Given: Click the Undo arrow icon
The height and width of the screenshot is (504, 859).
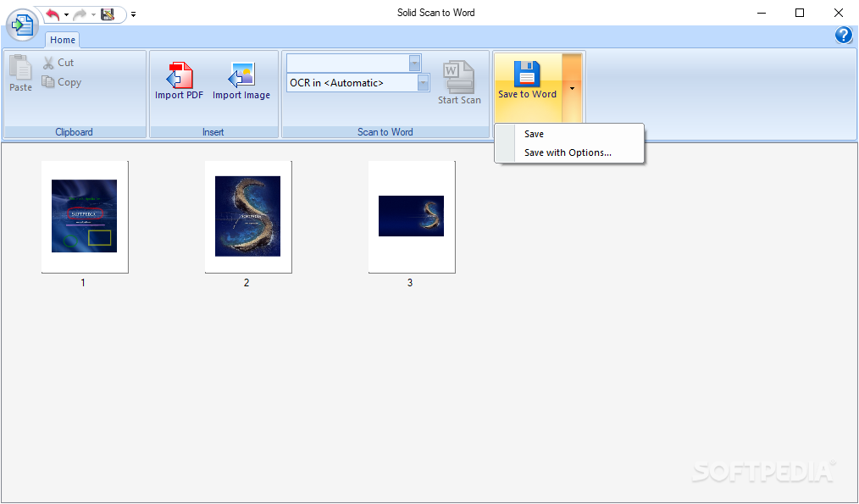Looking at the screenshot, I should tap(53, 14).
